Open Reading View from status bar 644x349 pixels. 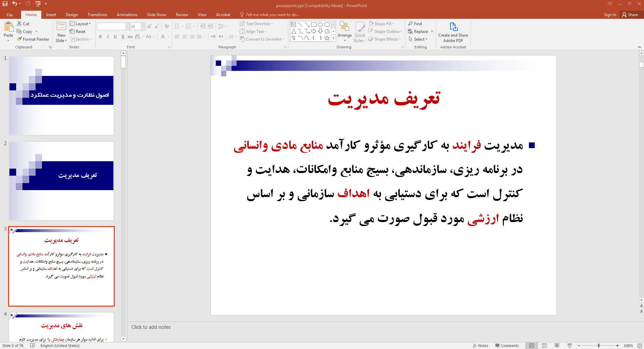click(557, 346)
